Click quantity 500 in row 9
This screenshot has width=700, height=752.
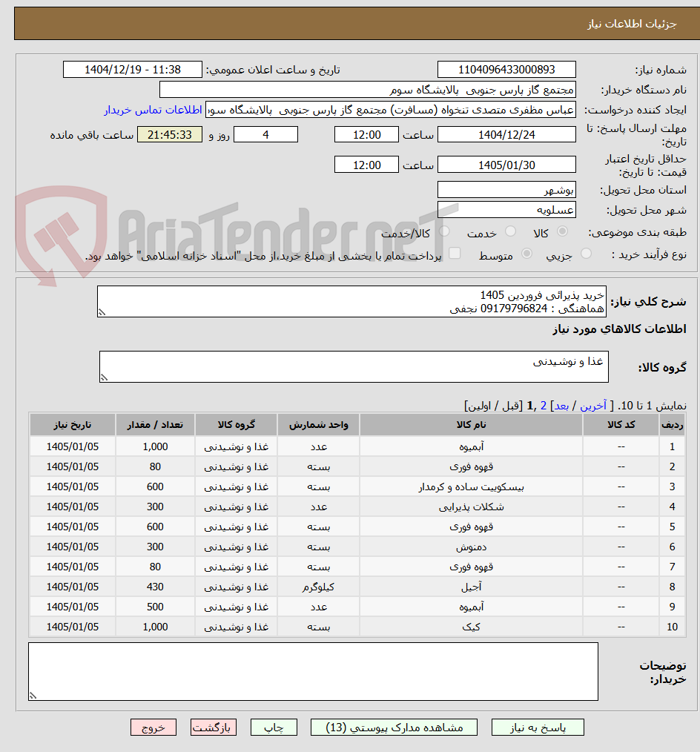point(155,607)
